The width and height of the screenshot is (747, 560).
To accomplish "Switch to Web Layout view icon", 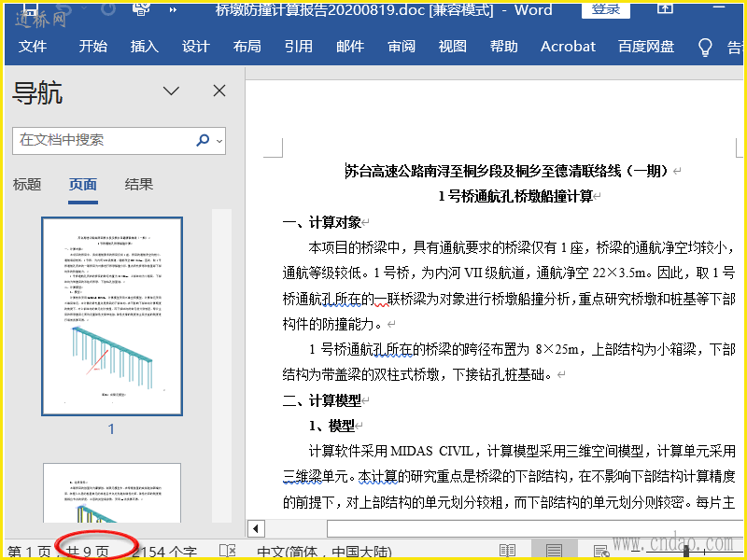I will tap(601, 551).
